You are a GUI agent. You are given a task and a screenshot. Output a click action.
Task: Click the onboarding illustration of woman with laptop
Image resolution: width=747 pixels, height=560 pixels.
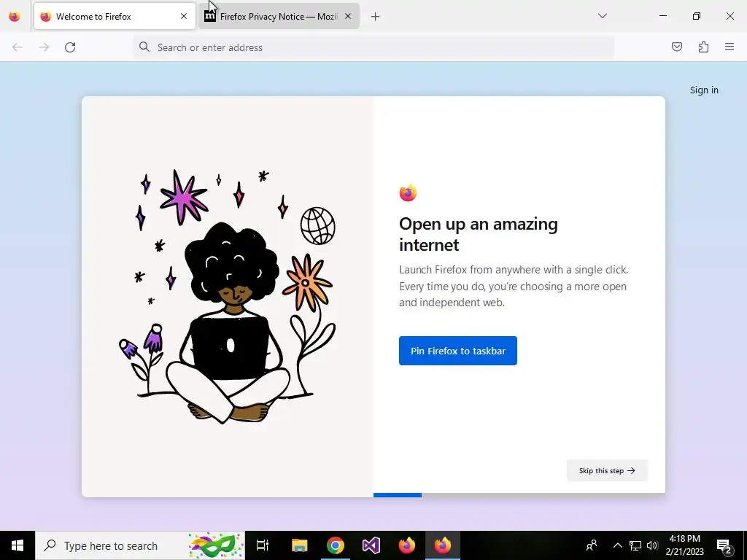pyautogui.click(x=228, y=297)
